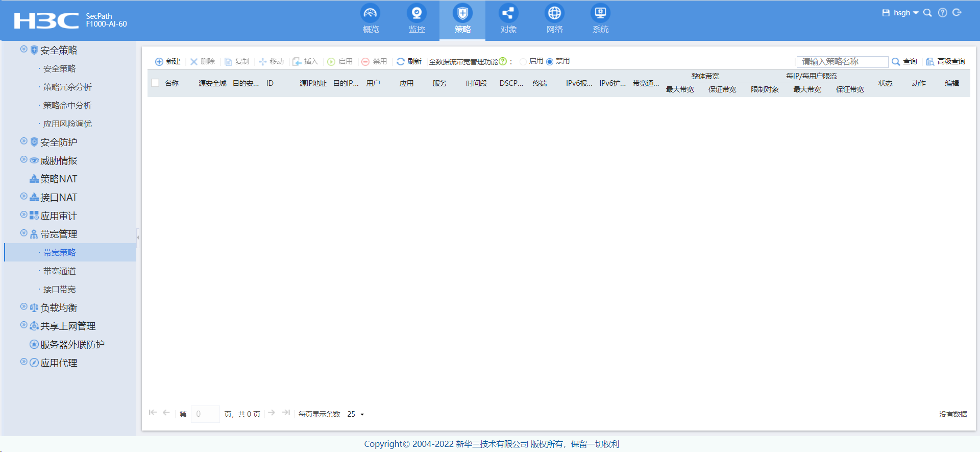980x452 pixels.
Task: Collapse the 带宽管理 tree group
Action: 23,233
